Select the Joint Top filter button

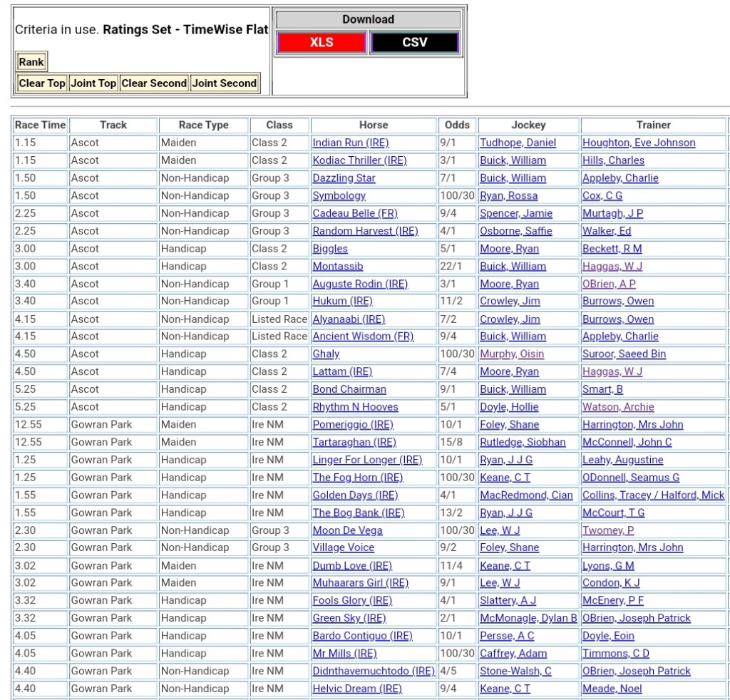[x=93, y=83]
